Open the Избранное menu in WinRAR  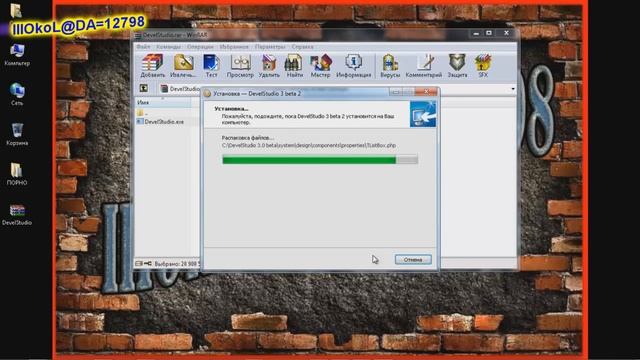point(234,47)
